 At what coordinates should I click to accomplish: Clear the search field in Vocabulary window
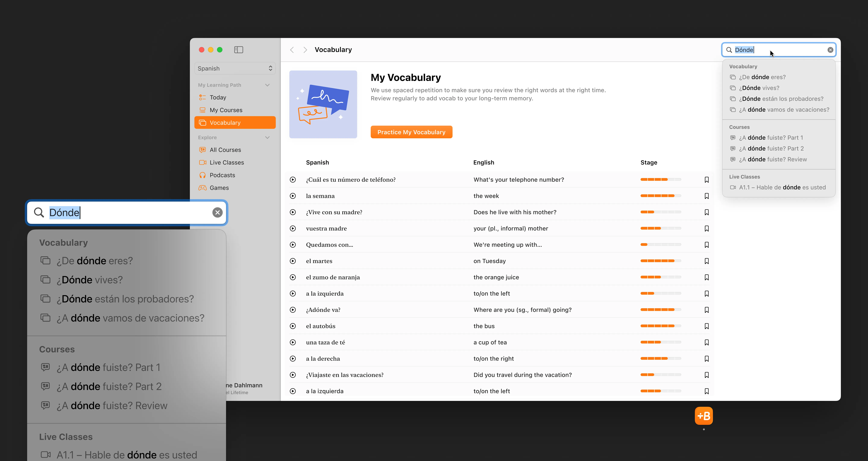pos(830,50)
